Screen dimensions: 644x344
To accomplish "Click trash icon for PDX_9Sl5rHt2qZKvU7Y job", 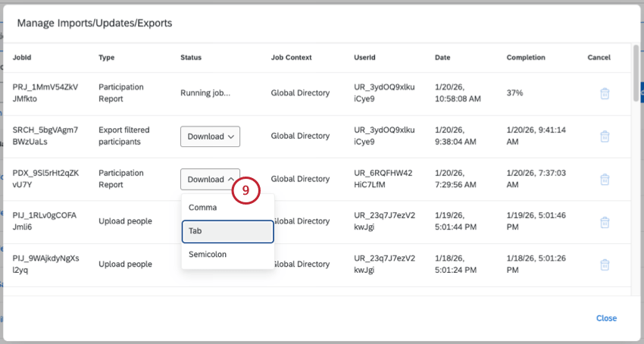I will coord(605,180).
